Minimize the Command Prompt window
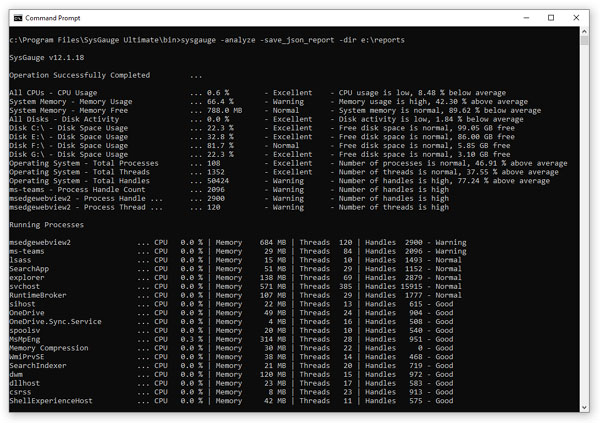The width and height of the screenshot is (600, 423). click(526, 18)
